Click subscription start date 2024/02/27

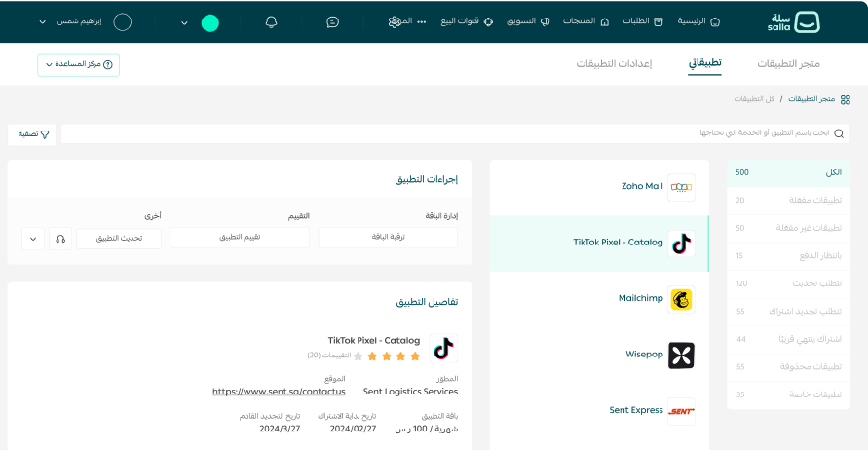point(353,429)
